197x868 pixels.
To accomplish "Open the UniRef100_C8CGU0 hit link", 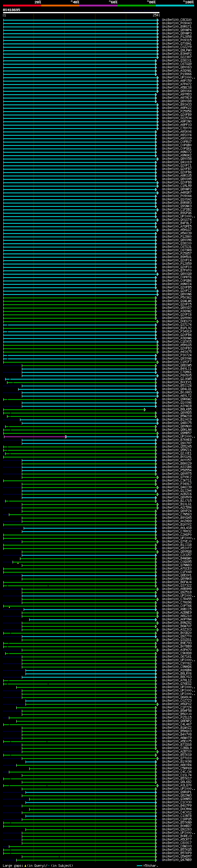I will pyautogui.click(x=176, y=20).
